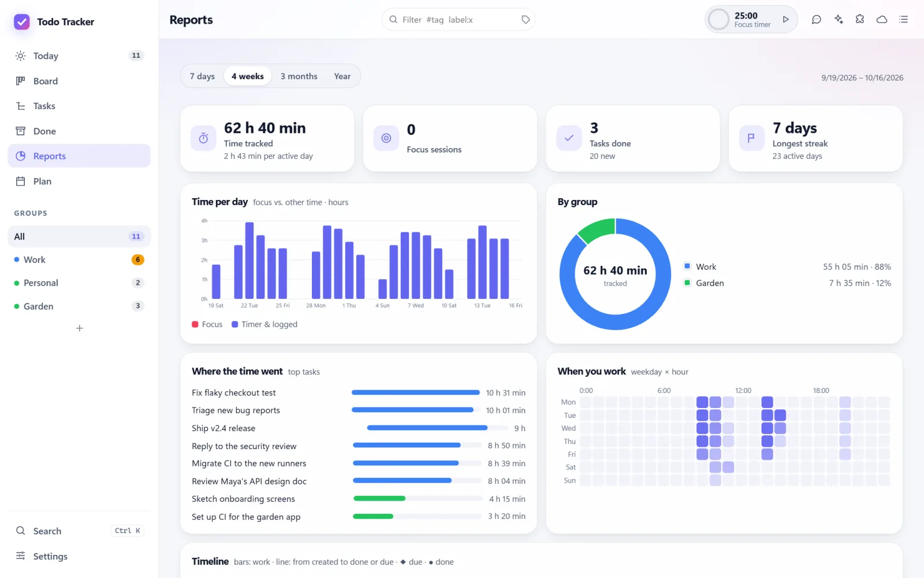Toggle the Timer & logged legend entry
924x578 pixels.
coord(264,324)
